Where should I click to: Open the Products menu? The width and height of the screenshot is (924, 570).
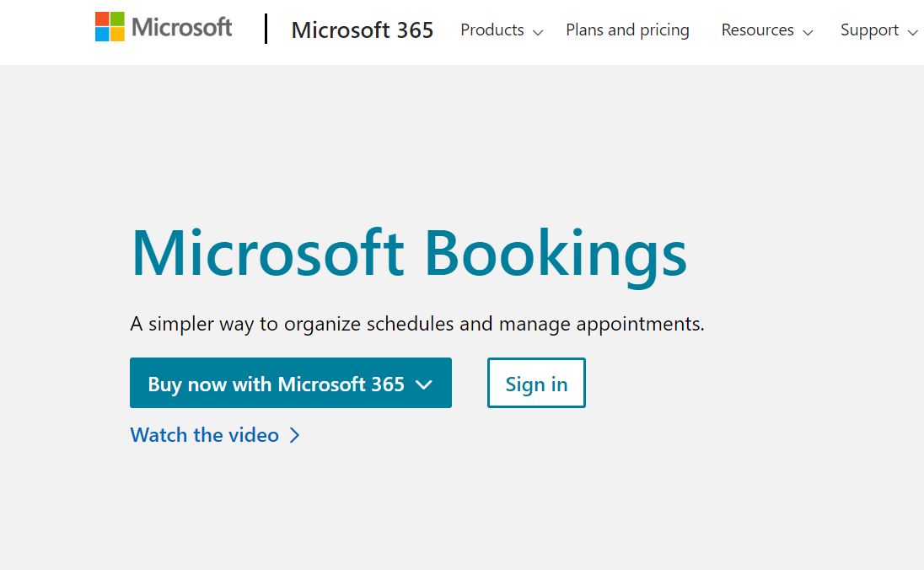pyautogui.click(x=492, y=30)
